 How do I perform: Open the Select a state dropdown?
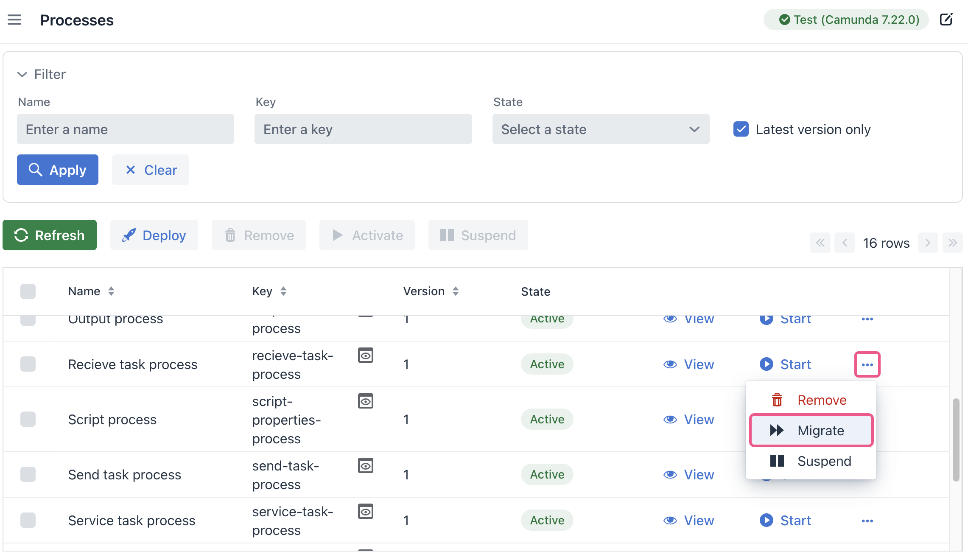click(601, 129)
